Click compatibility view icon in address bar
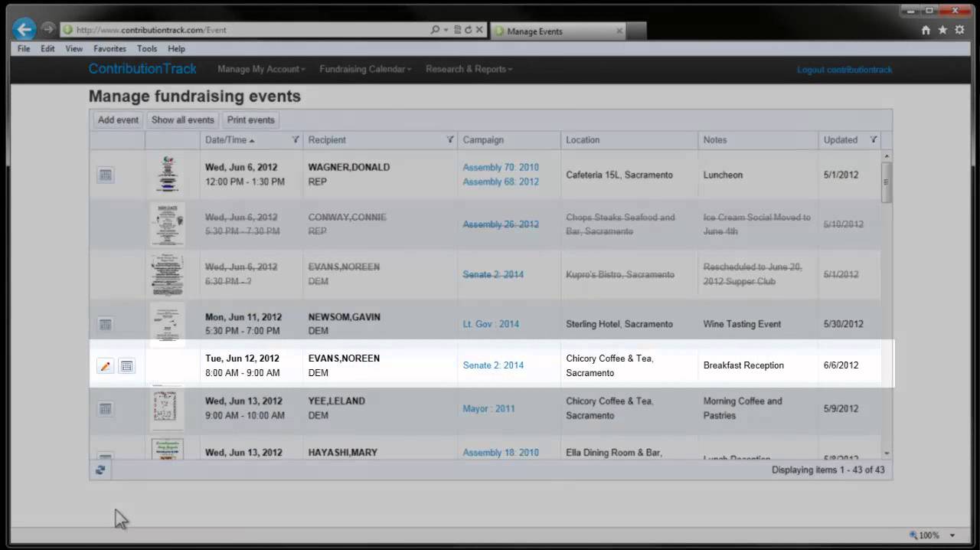 (x=458, y=30)
